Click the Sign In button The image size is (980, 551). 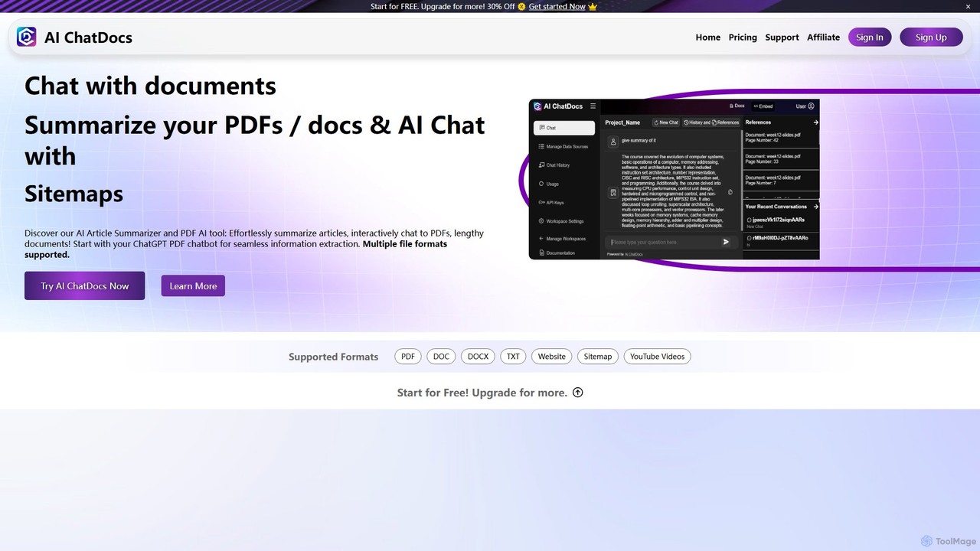[870, 37]
